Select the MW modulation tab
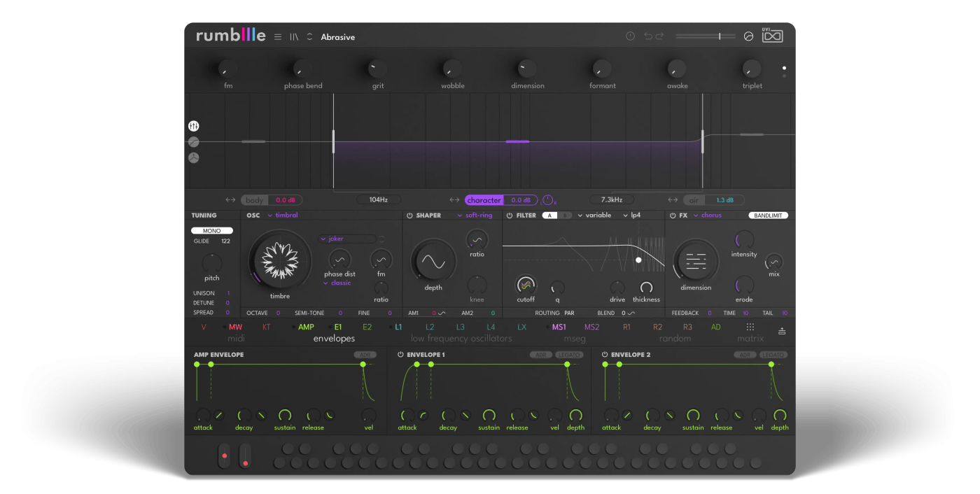The image size is (980, 494). click(x=235, y=327)
